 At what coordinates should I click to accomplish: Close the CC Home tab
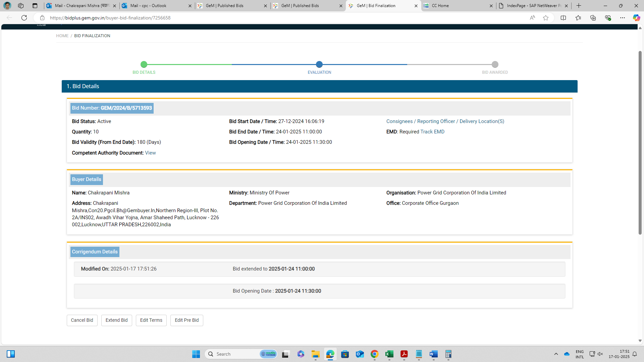(x=491, y=6)
